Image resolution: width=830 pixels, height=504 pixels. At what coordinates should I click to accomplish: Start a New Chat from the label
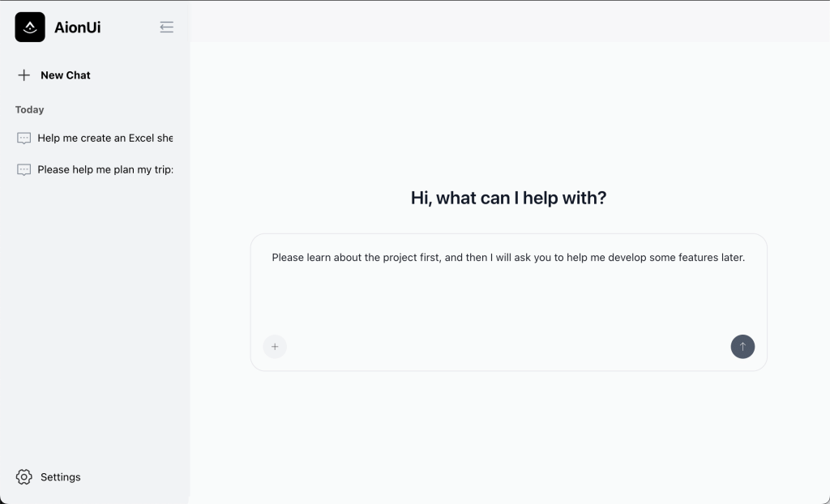point(66,75)
